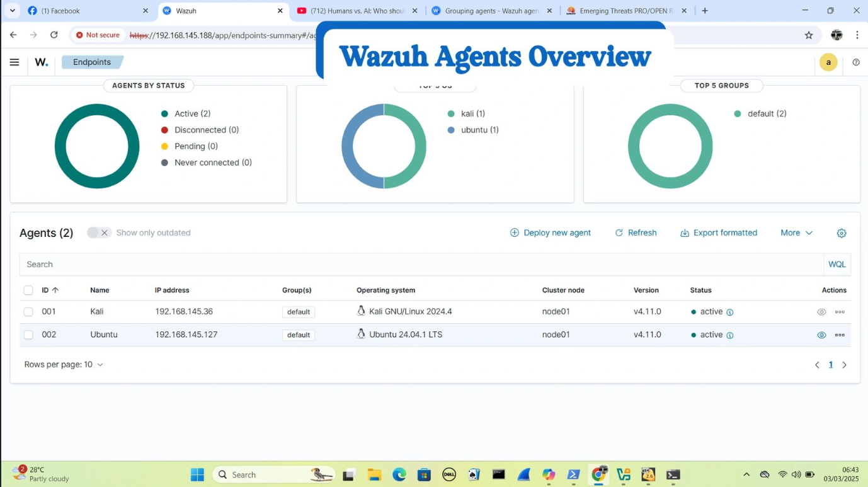The height and width of the screenshot is (487, 868).
Task: Open Chrome from the taskbar
Action: 598,474
